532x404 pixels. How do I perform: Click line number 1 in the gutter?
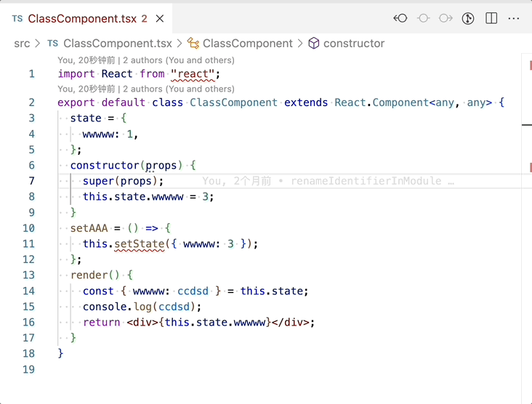(x=31, y=73)
